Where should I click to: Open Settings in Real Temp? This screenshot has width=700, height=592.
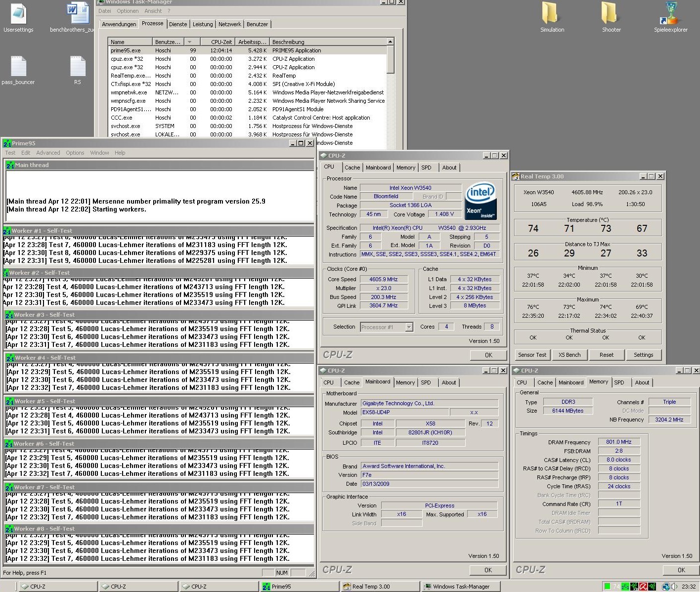pyautogui.click(x=643, y=355)
